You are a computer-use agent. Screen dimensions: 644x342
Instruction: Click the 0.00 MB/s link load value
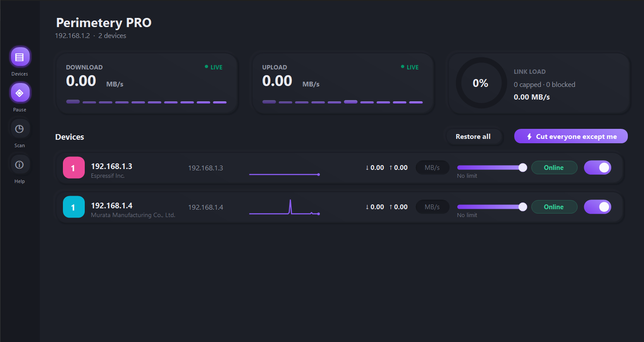click(x=532, y=97)
